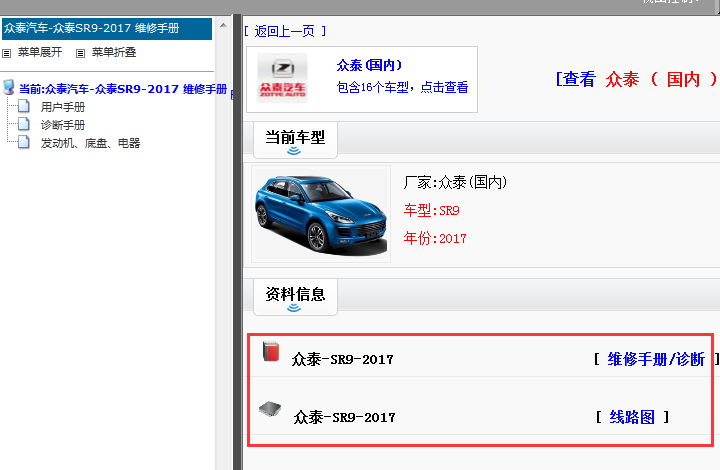This screenshot has width=720, height=470.
Task: Open the 维修手册/诊断 link
Action: click(x=656, y=359)
